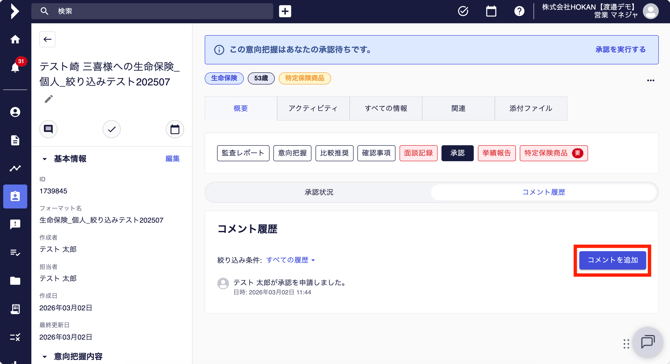Click the HOKAN logo arrow icon
The image size is (670, 364).
click(15, 11)
